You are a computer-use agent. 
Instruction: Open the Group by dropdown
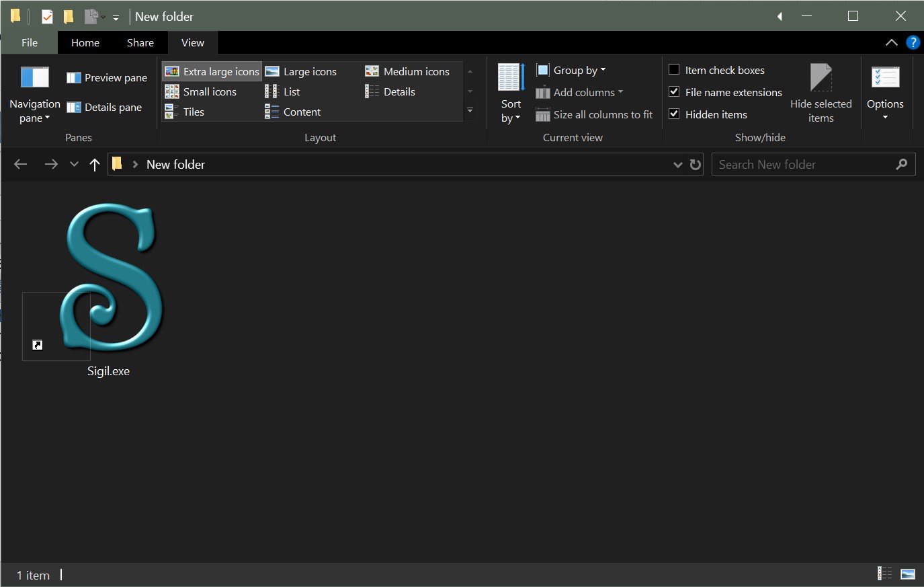pos(571,70)
